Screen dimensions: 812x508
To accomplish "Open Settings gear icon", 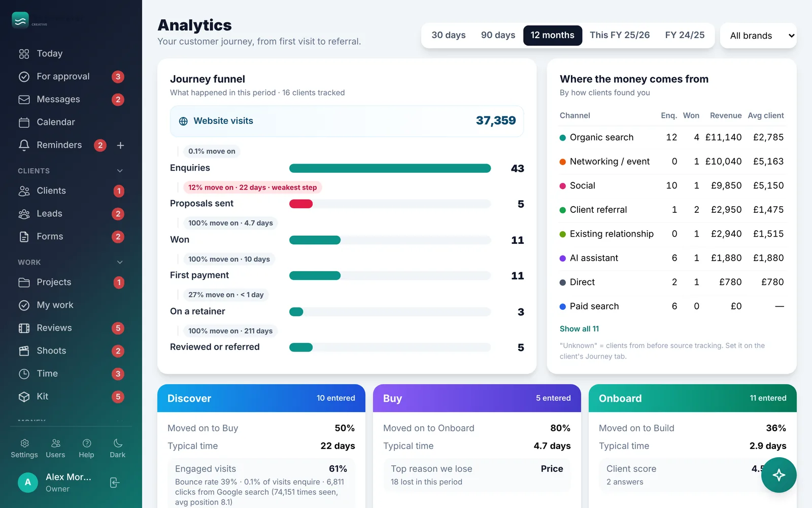I will (x=24, y=443).
